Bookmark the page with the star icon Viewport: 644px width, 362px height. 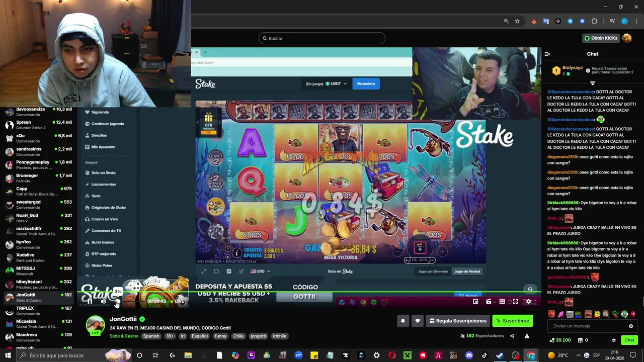tap(517, 21)
